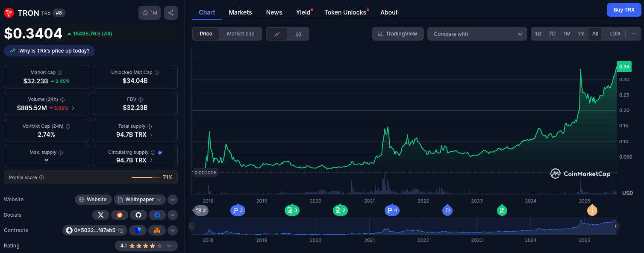
Task: Open TRON's Facebook social link
Action: (x=157, y=215)
